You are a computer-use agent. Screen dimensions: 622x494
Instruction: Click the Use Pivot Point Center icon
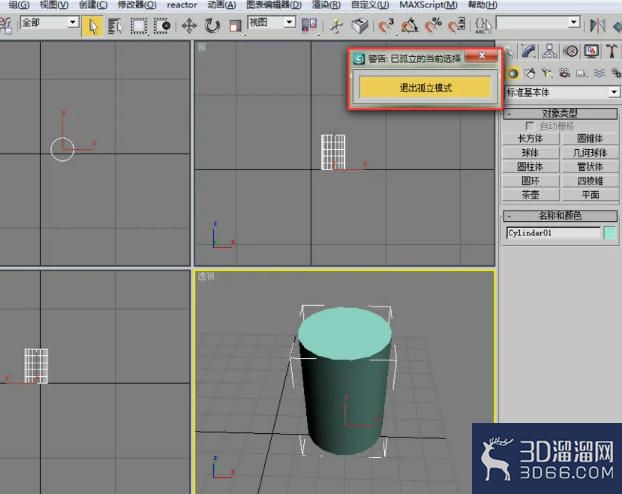[x=309, y=26]
